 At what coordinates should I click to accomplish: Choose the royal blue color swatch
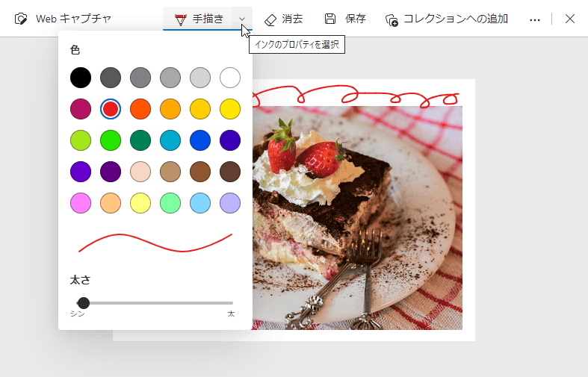[x=200, y=140]
